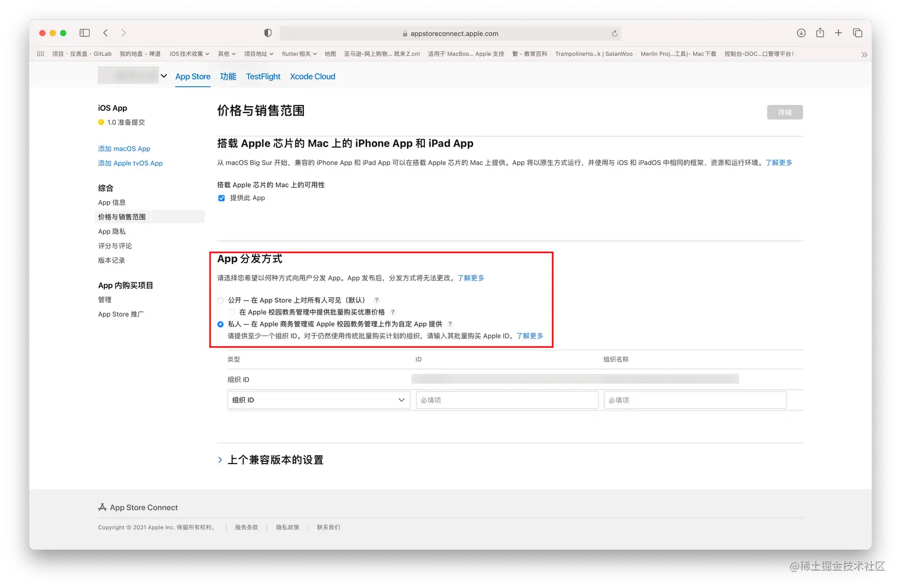Click the organization name required input field

coord(695,400)
